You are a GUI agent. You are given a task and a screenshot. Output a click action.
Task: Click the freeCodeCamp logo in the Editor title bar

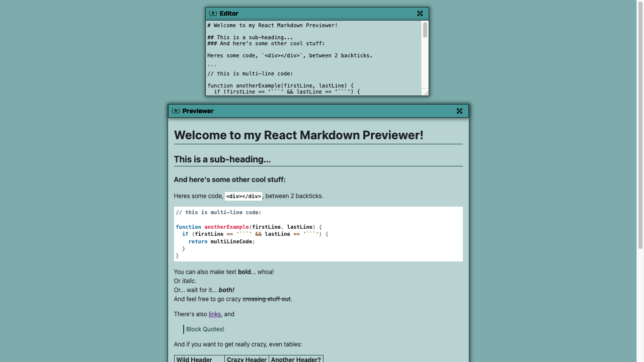click(x=213, y=14)
